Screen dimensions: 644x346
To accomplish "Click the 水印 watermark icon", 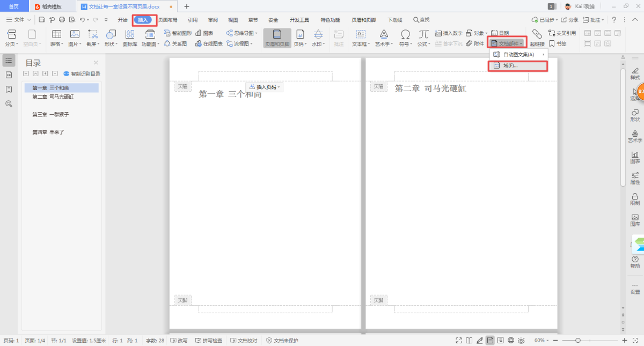I will coord(318,38).
